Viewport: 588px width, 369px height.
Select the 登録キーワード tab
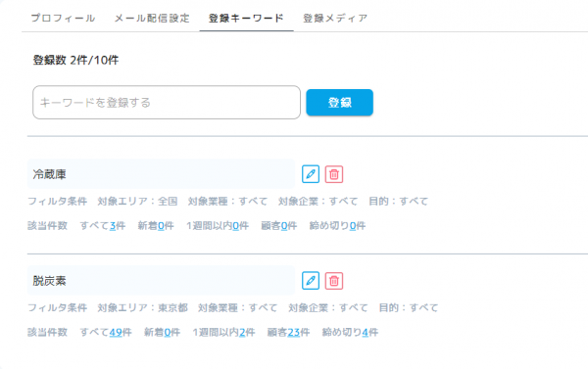246,18
